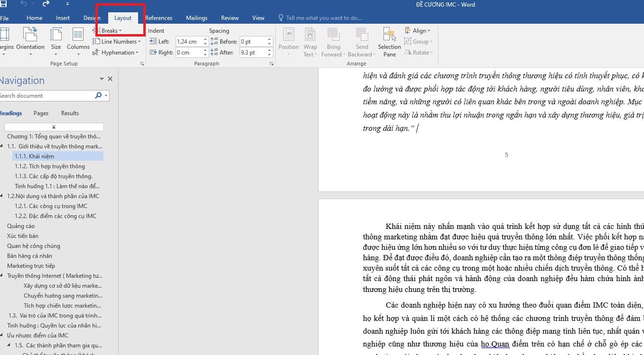The height and width of the screenshot is (355, 644).
Task: Open search options dropdown beside magnifier
Action: pyautogui.click(x=106, y=96)
